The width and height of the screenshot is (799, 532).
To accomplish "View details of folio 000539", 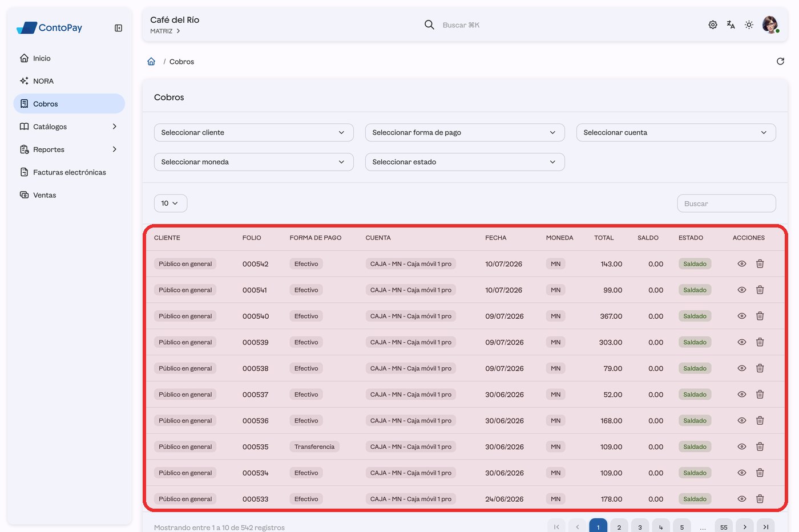I will pos(742,342).
